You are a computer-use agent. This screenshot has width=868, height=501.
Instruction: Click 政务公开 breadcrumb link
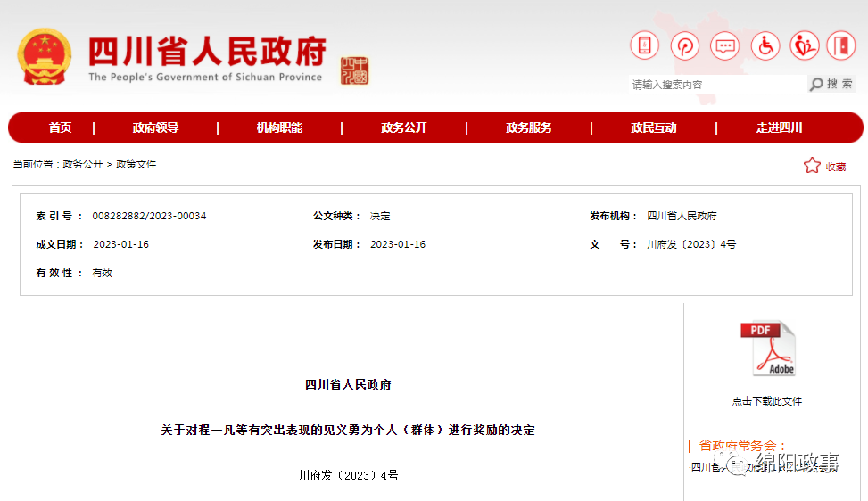pyautogui.click(x=82, y=164)
